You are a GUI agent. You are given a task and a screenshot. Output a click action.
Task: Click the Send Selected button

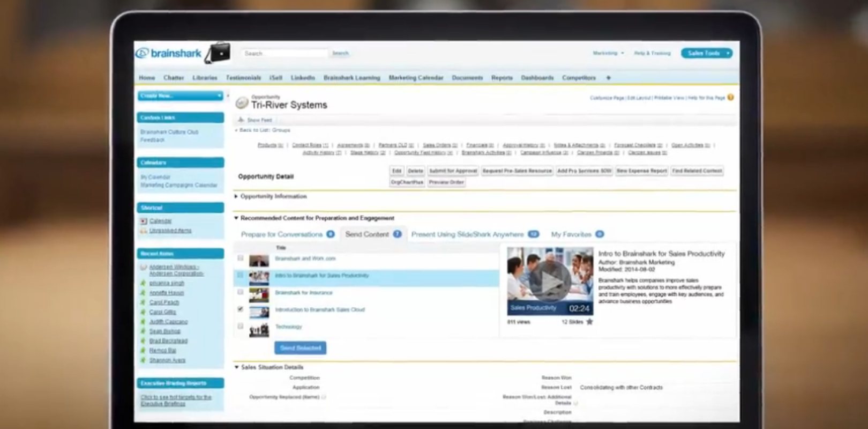pos(301,348)
